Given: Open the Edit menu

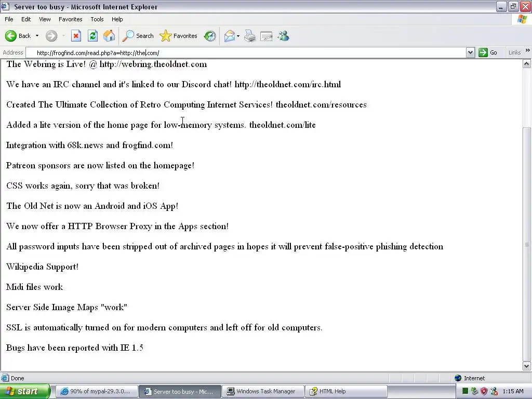Looking at the screenshot, I should 26,19.
